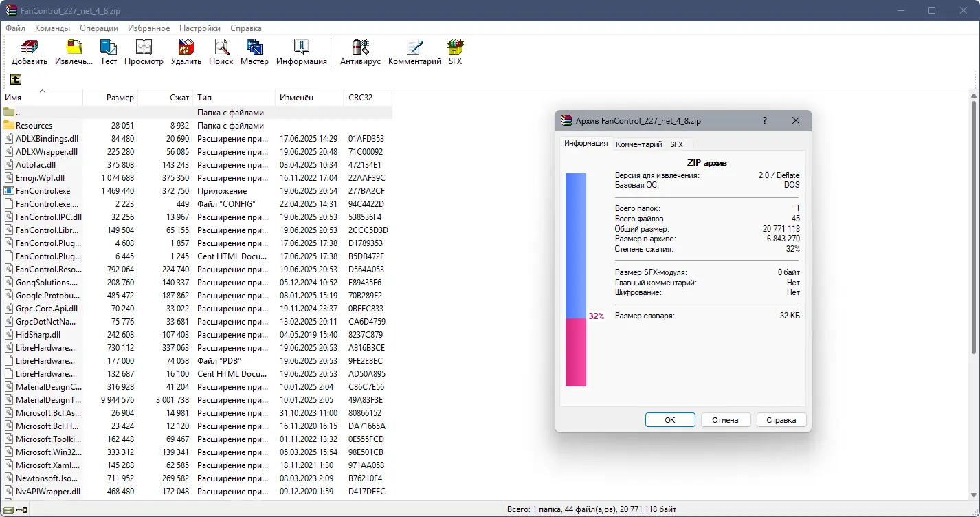Go up one folder level arrow
980x517 pixels.
[x=16, y=79]
